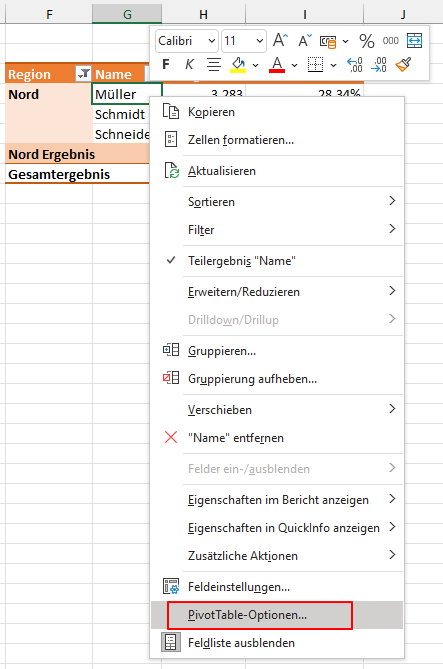Click the increase decimal places icon
Screen dimensions: 443x669
[355, 65]
